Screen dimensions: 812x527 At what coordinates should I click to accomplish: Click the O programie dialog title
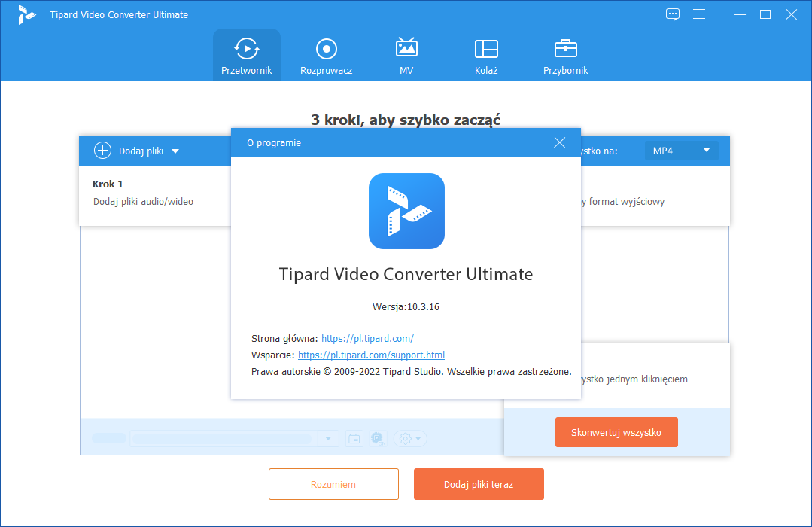tap(274, 142)
